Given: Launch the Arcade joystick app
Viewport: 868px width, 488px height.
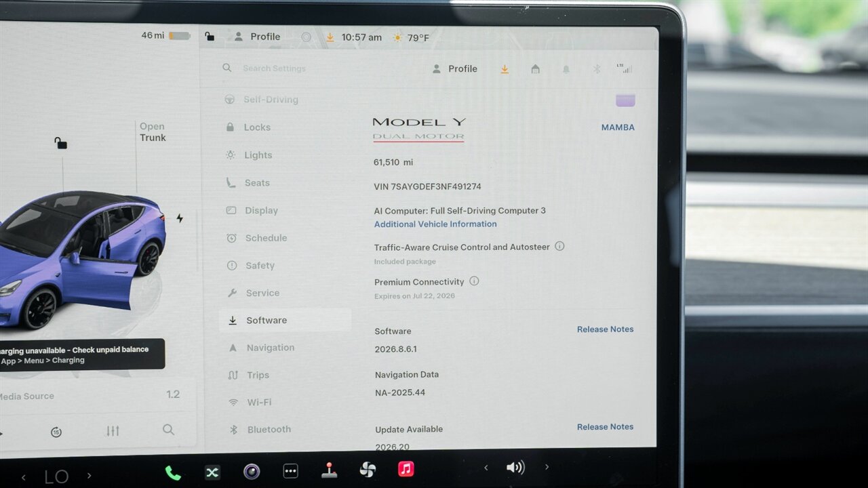Looking at the screenshot, I should pyautogui.click(x=329, y=470).
